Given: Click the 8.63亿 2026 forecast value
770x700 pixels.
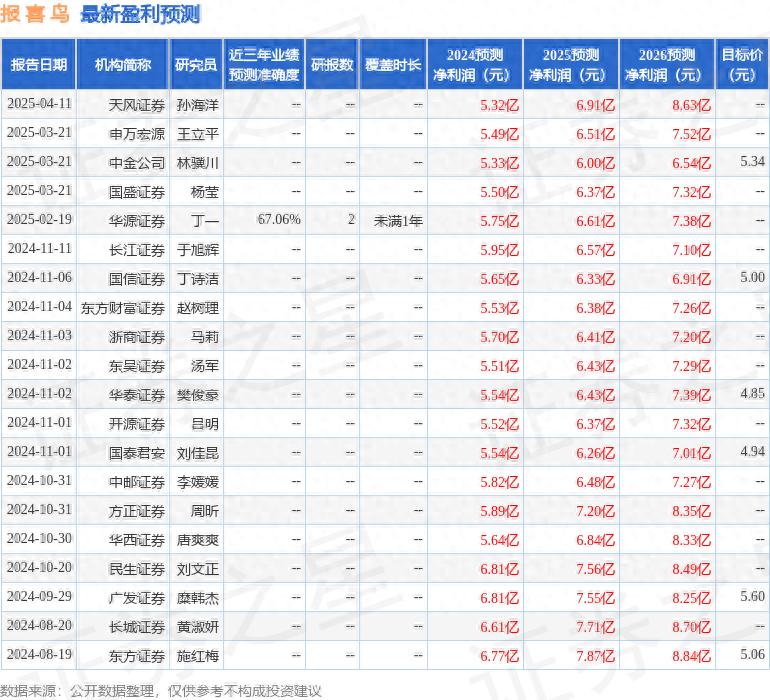Looking at the screenshot, I should click(691, 105).
